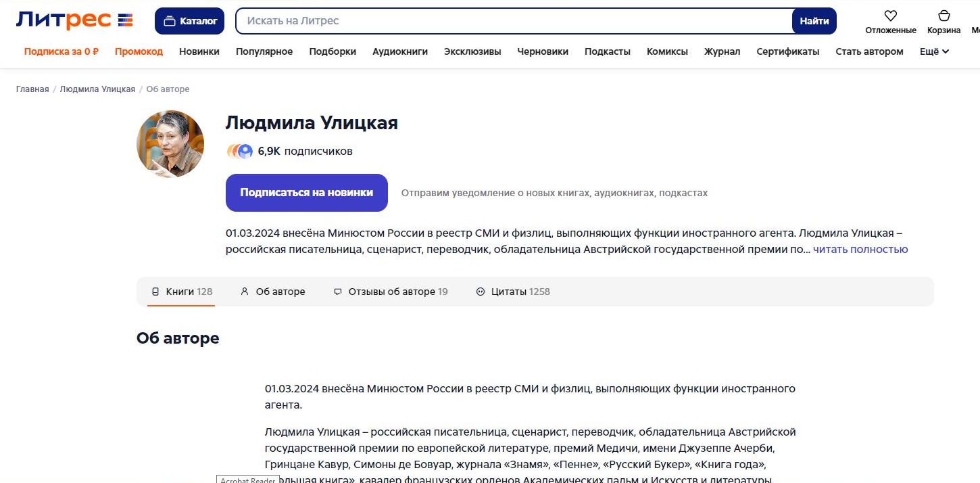The height and width of the screenshot is (483, 980).
Task: Open the Отложенные heart icon
Action: pyautogui.click(x=890, y=16)
